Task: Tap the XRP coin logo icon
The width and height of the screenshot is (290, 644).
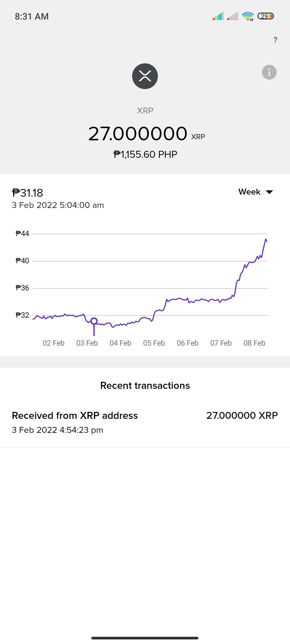Action: pos(145,76)
